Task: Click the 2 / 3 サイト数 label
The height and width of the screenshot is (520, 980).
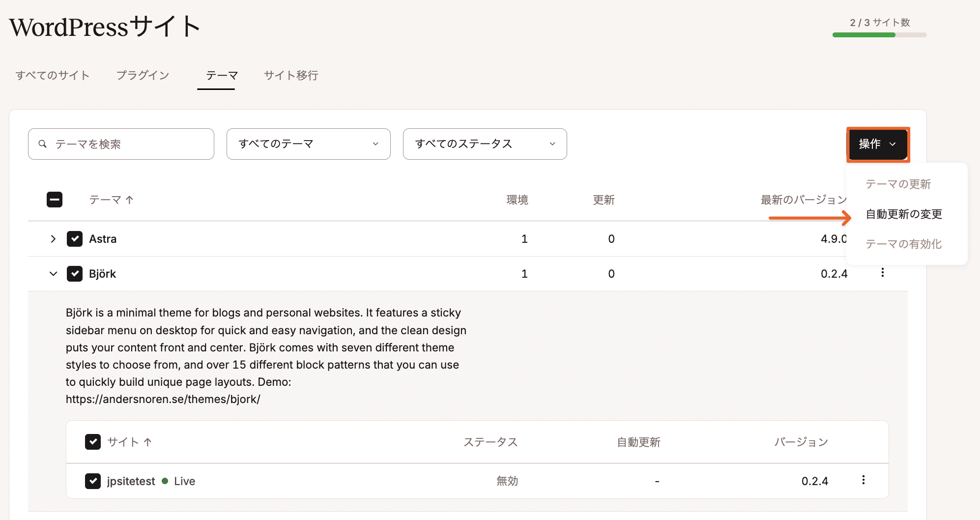Action: point(880,23)
